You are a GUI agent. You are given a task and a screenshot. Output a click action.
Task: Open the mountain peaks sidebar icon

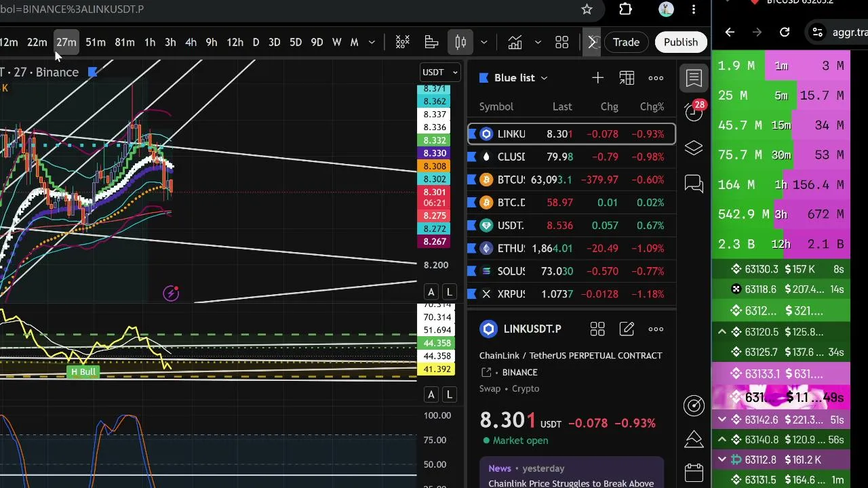(x=694, y=439)
